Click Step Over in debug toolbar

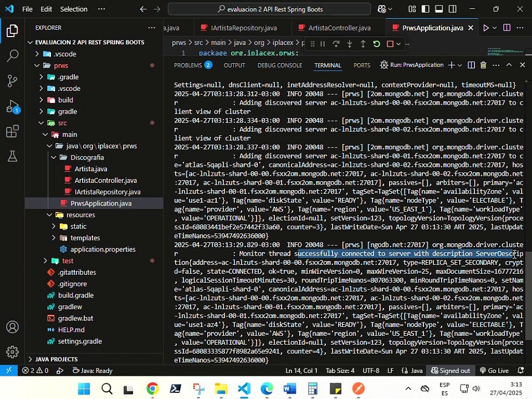[x=336, y=44]
